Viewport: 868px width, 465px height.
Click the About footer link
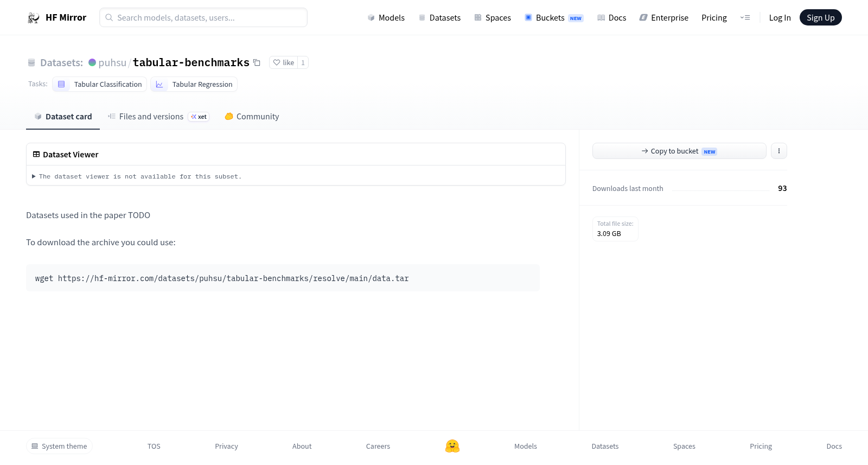pyautogui.click(x=302, y=446)
